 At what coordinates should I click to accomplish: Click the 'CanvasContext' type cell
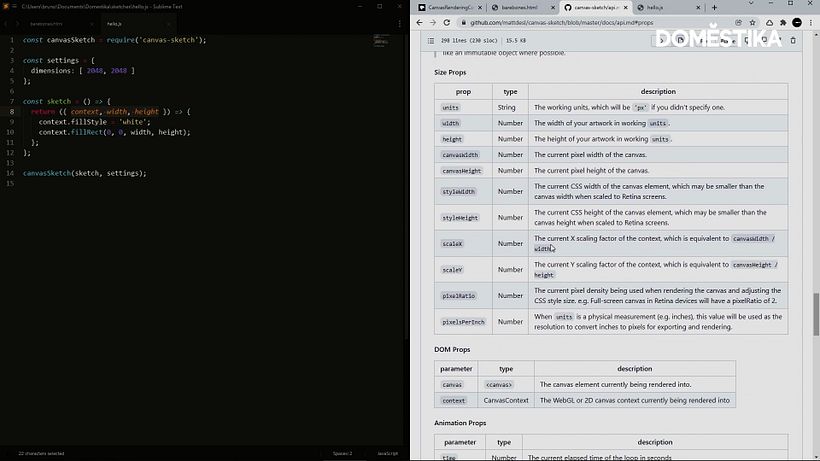pyautogui.click(x=506, y=400)
